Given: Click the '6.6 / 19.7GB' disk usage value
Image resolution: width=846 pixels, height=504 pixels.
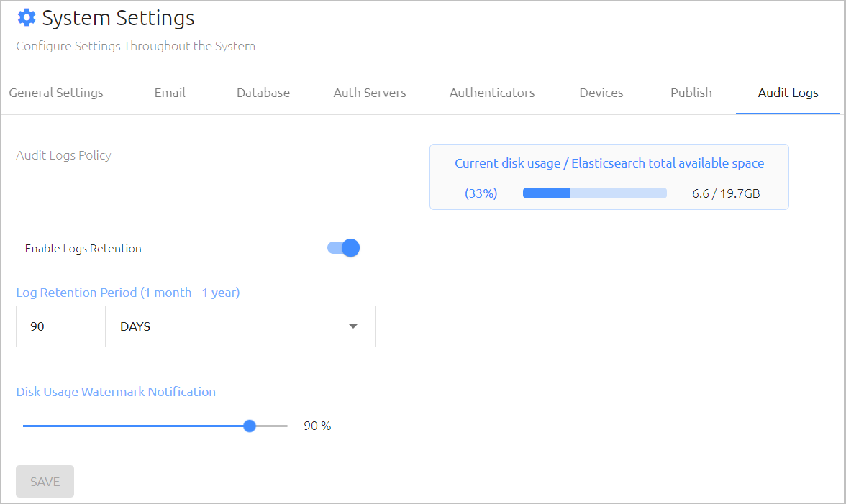Looking at the screenshot, I should pos(726,193).
